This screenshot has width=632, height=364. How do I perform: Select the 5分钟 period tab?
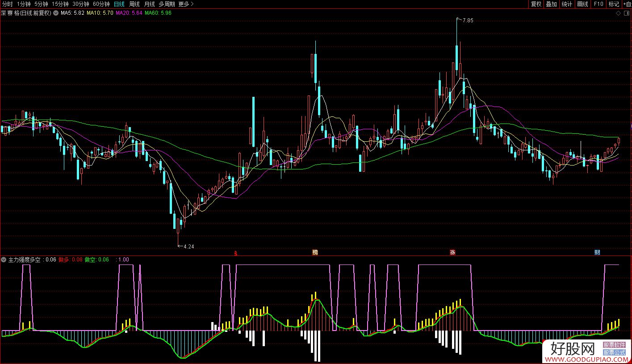click(41, 4)
